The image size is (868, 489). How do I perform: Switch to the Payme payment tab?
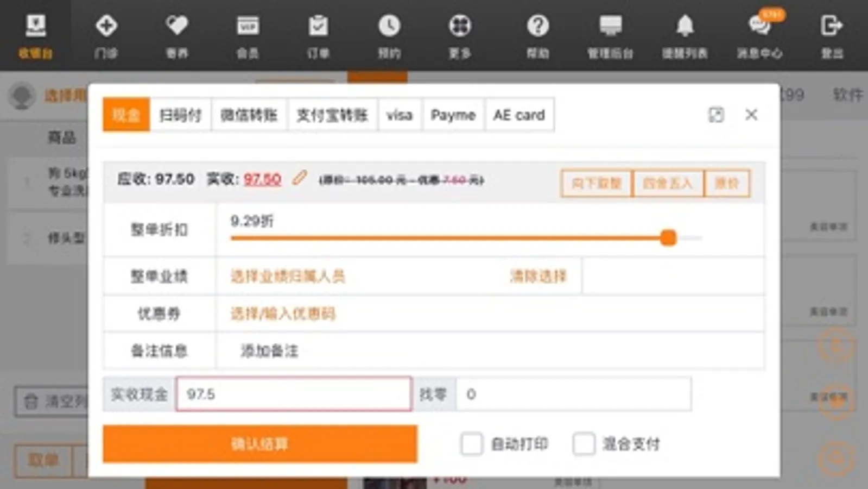(453, 115)
